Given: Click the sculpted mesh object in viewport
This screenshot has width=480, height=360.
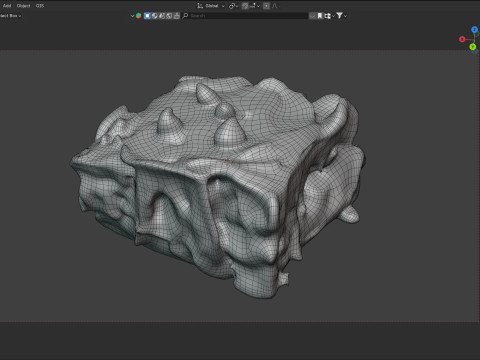Looking at the screenshot, I should 218,187.
